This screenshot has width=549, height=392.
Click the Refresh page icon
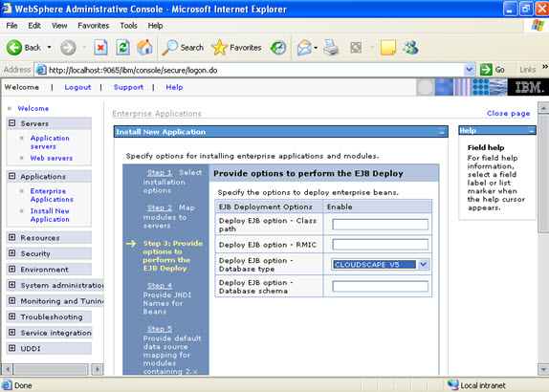[122, 47]
